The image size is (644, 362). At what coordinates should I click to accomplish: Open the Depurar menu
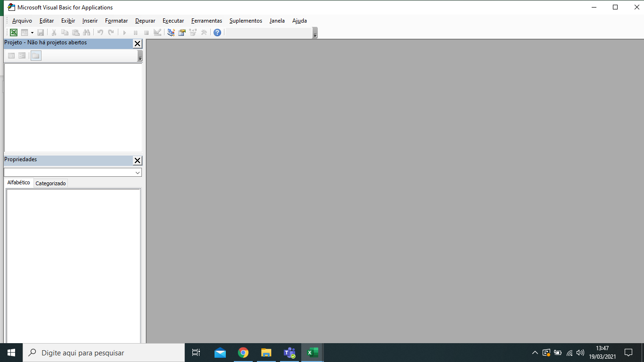point(145,21)
